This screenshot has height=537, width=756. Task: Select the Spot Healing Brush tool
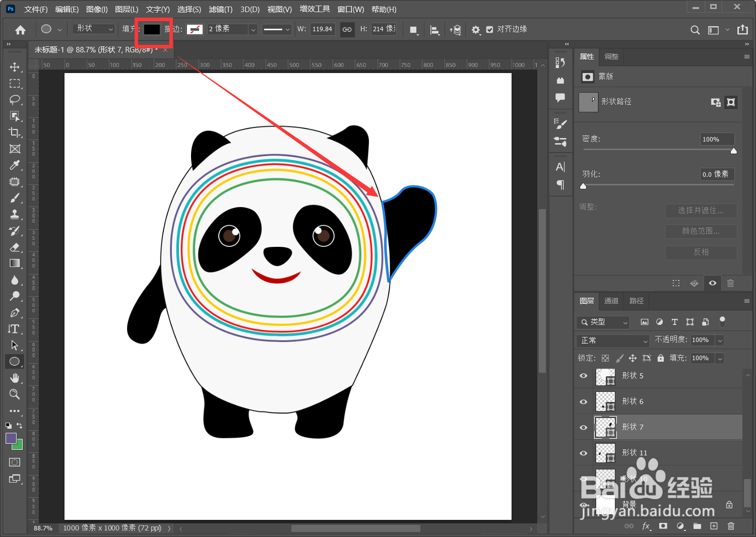[x=15, y=182]
